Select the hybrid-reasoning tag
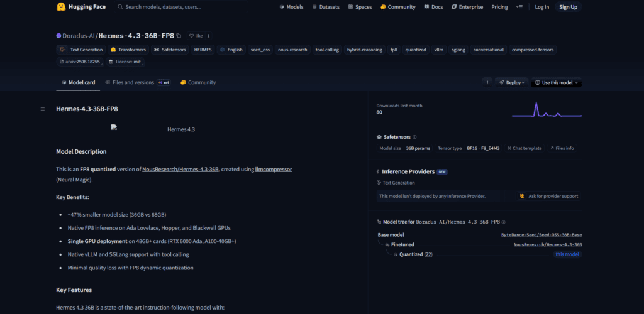Image resolution: width=644 pixels, height=314 pixels. pos(364,50)
